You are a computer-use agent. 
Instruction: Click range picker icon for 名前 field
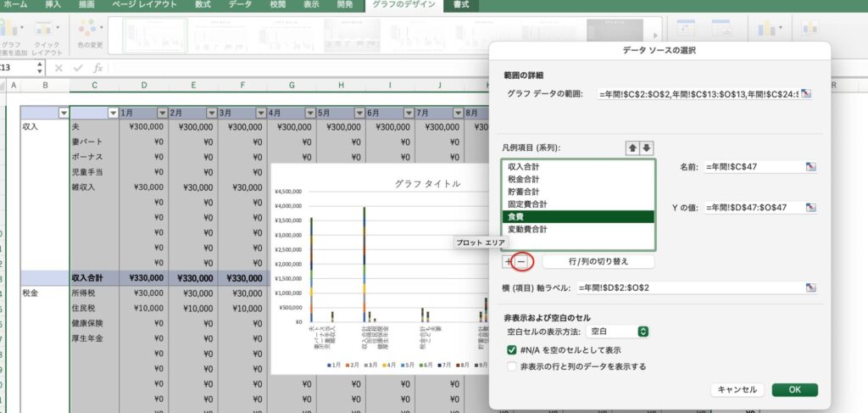(x=811, y=167)
